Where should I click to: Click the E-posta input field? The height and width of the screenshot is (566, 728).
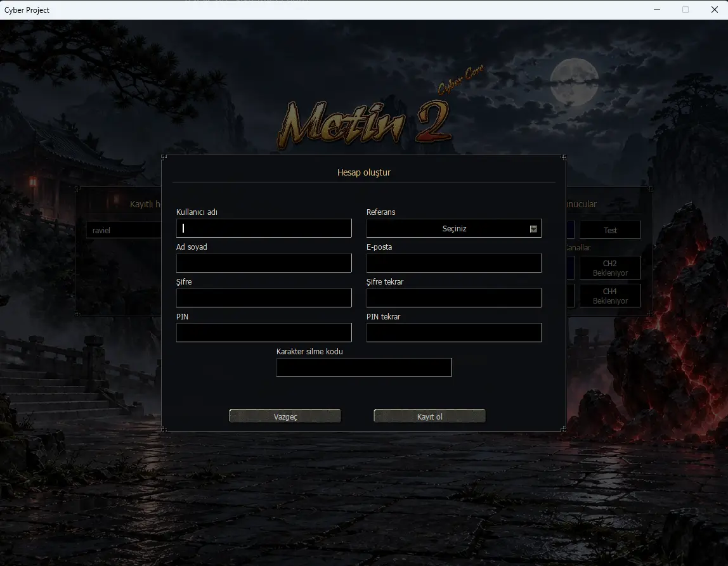(454, 263)
